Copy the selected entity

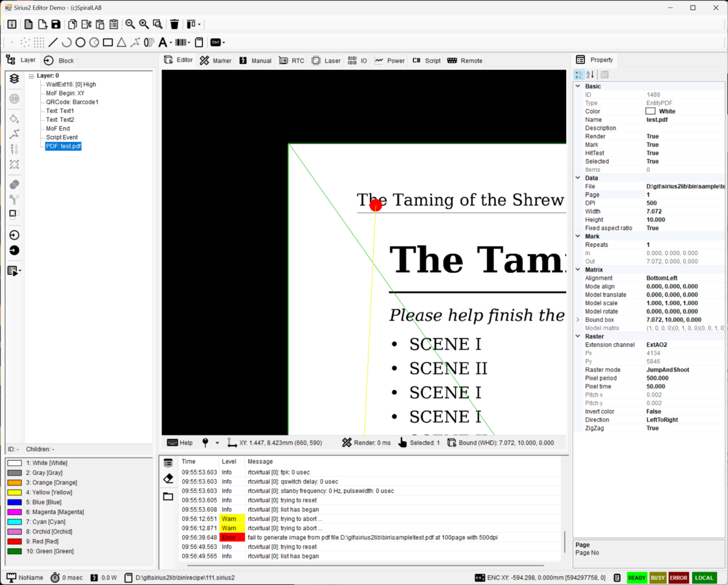coord(73,24)
